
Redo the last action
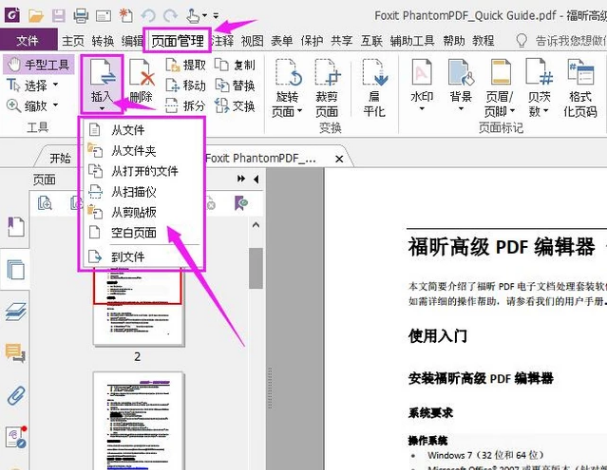[170, 16]
